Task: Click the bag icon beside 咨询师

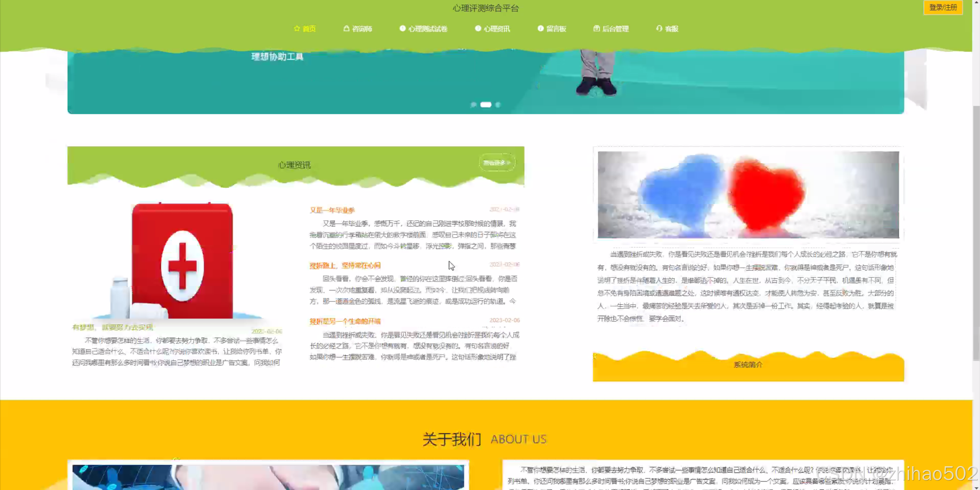Action: pos(346,29)
